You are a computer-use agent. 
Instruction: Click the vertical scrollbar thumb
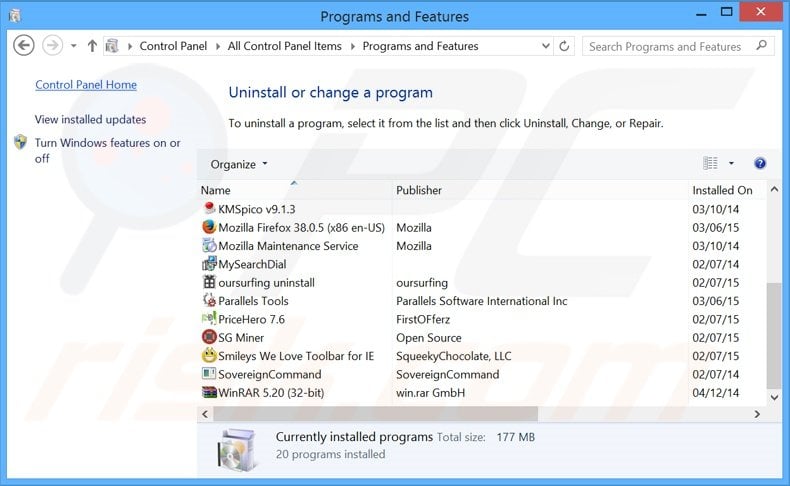pos(774,335)
